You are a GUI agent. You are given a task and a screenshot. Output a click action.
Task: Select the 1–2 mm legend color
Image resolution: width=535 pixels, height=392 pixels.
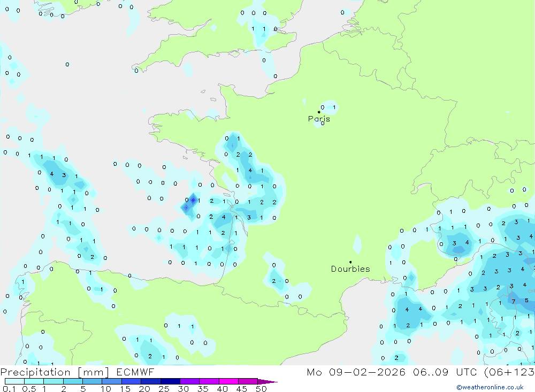click(x=53, y=381)
